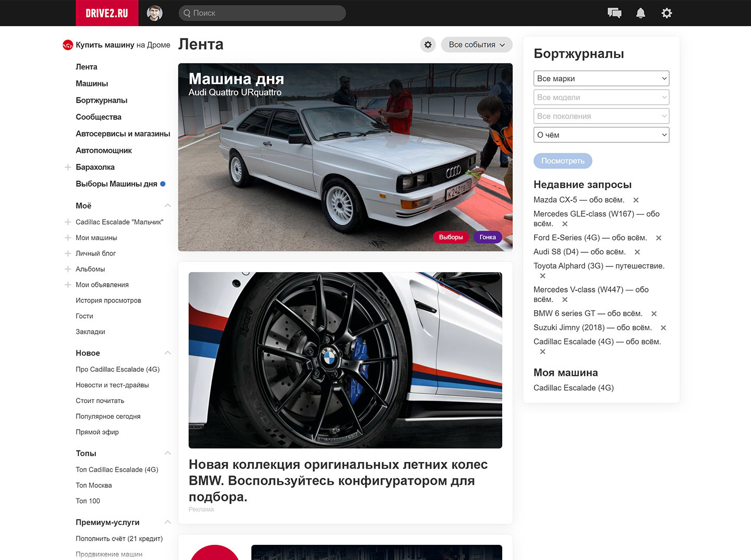Open Топ Москва link
The width and height of the screenshot is (751, 560).
(x=94, y=485)
